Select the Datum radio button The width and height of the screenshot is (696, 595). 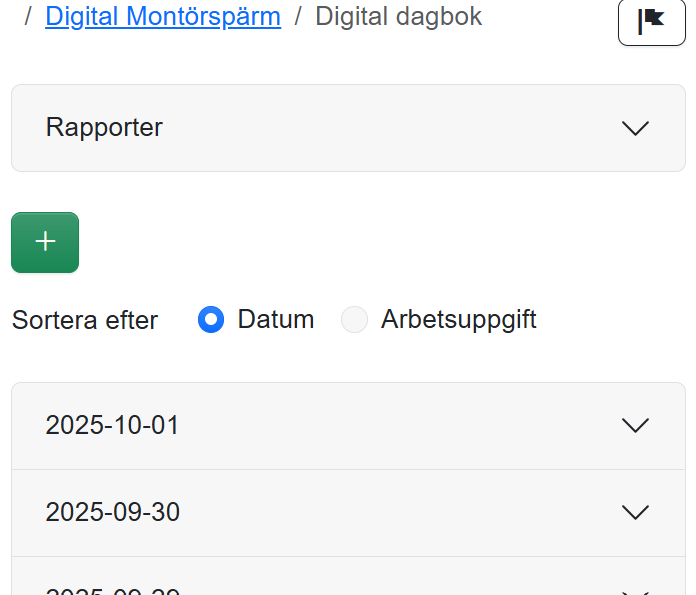(211, 320)
